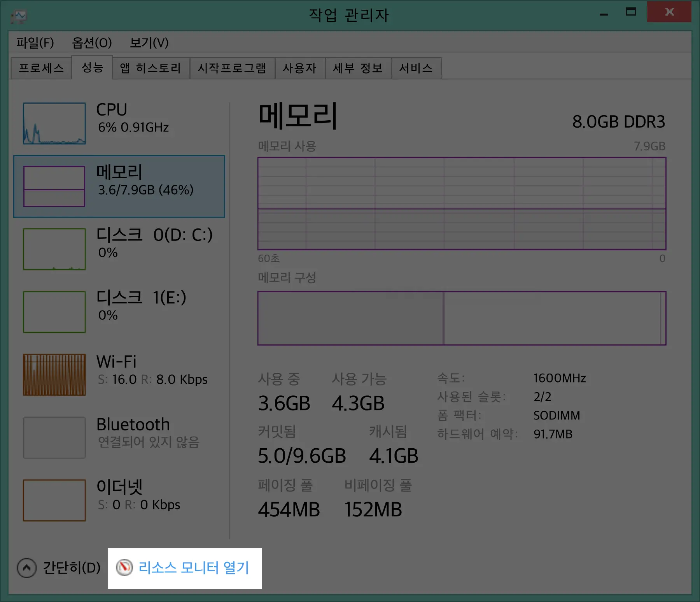Close the 작업 관리자 window
The image size is (700, 602).
[x=669, y=12]
